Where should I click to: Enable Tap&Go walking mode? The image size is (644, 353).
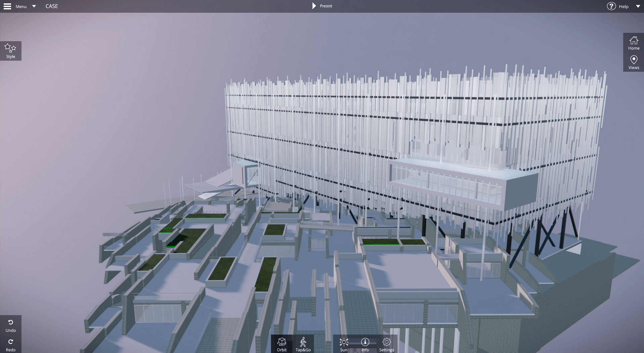click(303, 344)
